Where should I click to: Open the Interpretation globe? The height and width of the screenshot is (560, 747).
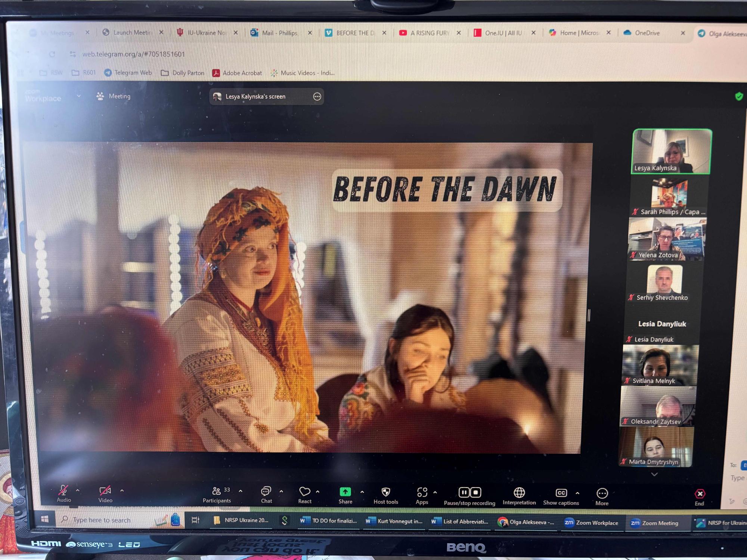click(519, 497)
